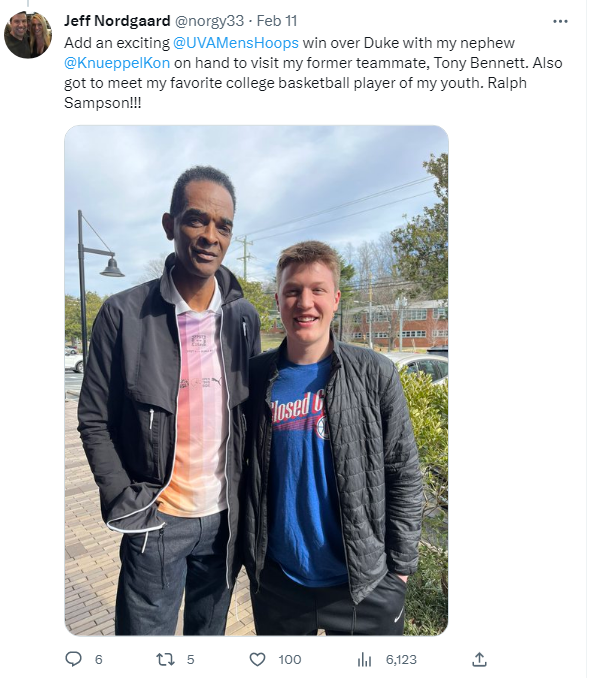Open the three-dot More menu on the tweet

[x=560, y=21]
